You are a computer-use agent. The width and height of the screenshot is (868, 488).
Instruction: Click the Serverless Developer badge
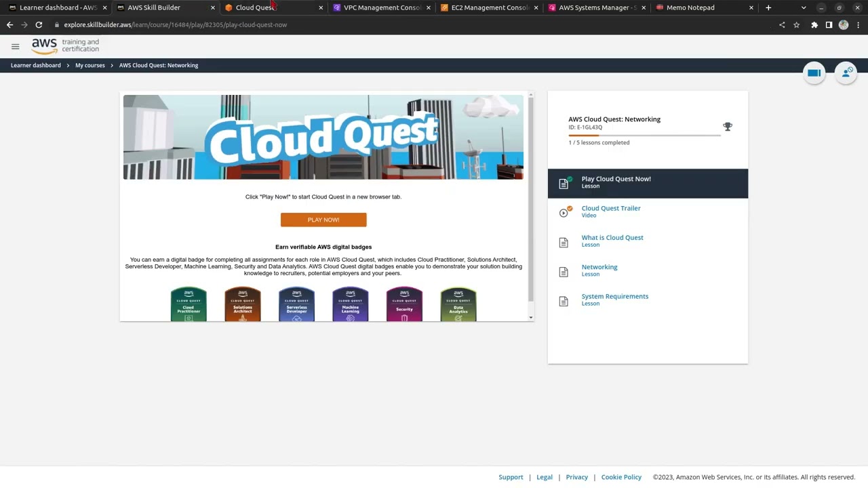296,304
